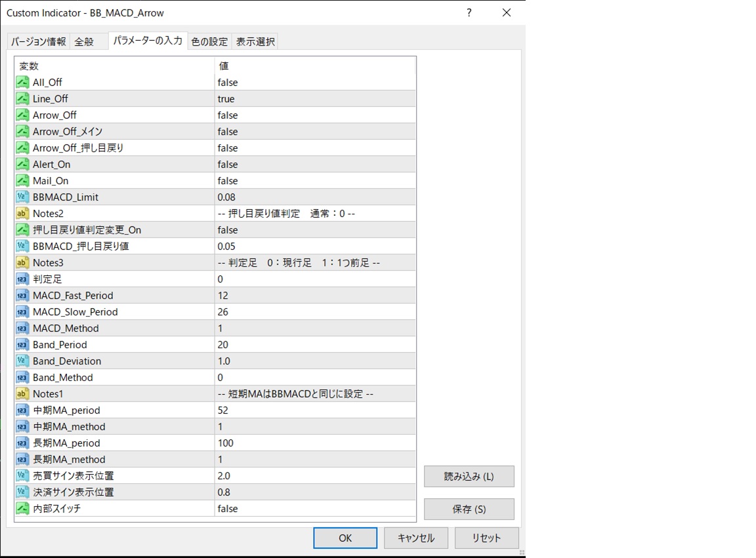Select the Mail_On false value
This screenshot has height=558, width=756.
315,180
